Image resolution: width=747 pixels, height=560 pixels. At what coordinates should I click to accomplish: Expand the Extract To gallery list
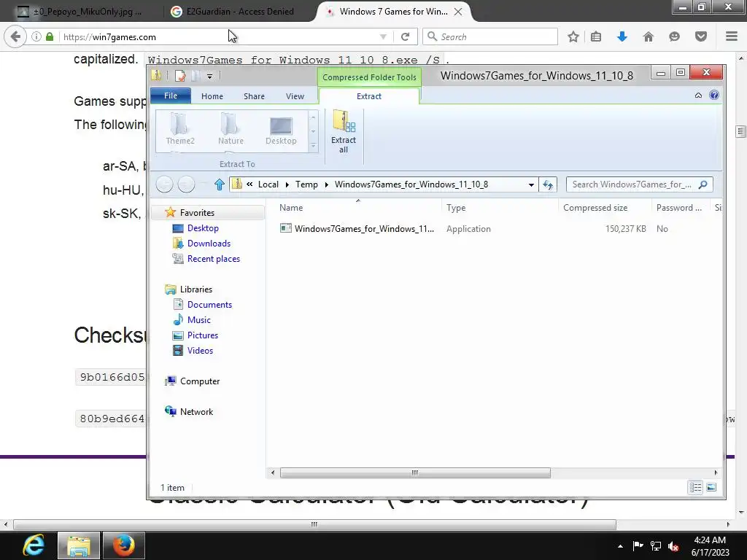313,146
